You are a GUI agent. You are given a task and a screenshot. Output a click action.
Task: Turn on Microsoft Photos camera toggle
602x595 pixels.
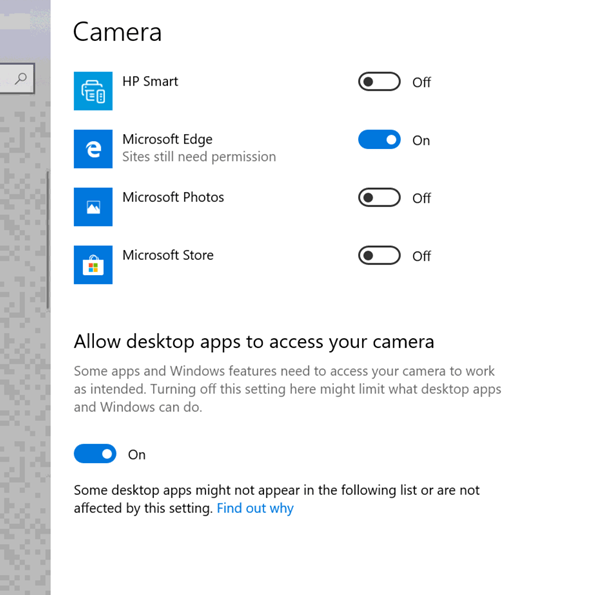pos(379,198)
